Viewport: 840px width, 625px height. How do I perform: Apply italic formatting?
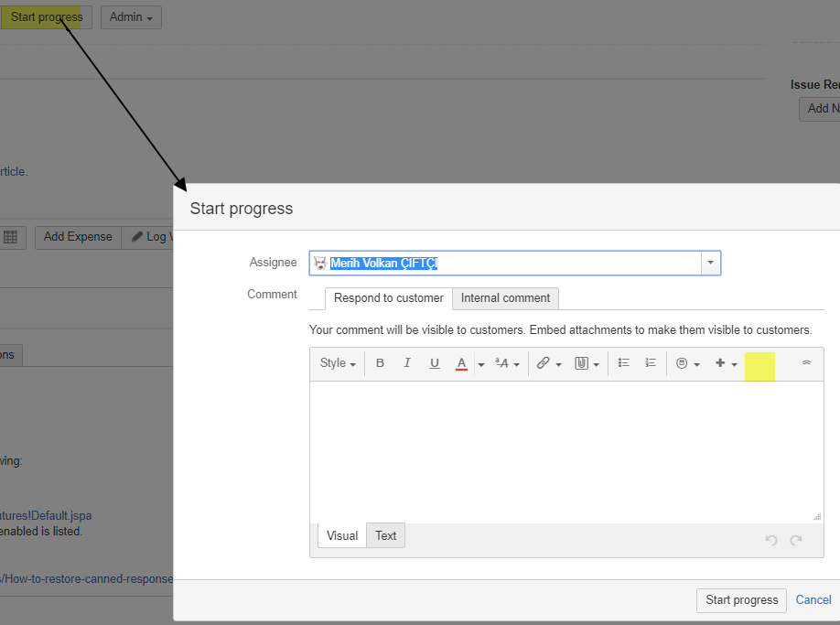[x=407, y=363]
